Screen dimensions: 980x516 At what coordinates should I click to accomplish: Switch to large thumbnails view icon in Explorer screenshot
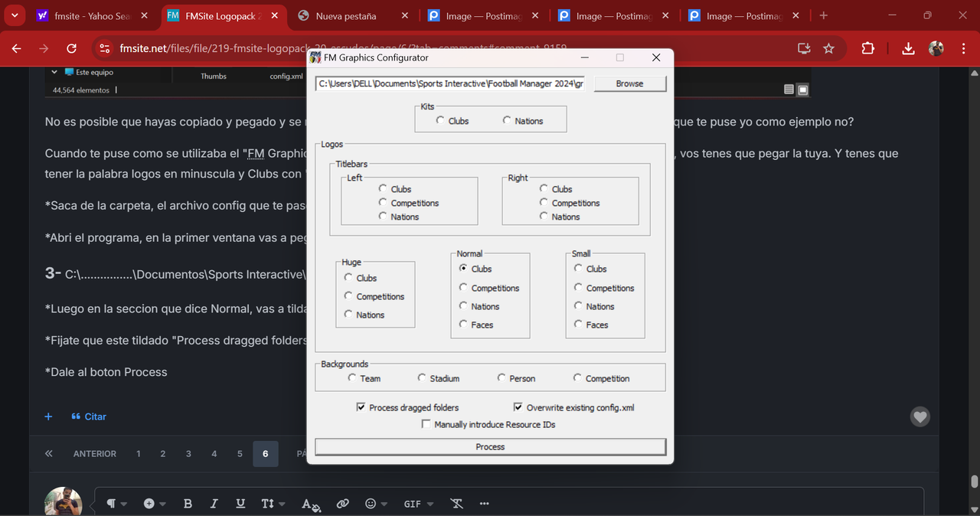pos(803,90)
